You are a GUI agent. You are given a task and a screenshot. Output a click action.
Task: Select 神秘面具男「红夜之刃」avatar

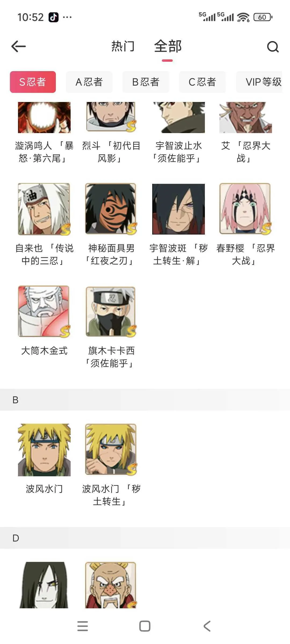111,209
